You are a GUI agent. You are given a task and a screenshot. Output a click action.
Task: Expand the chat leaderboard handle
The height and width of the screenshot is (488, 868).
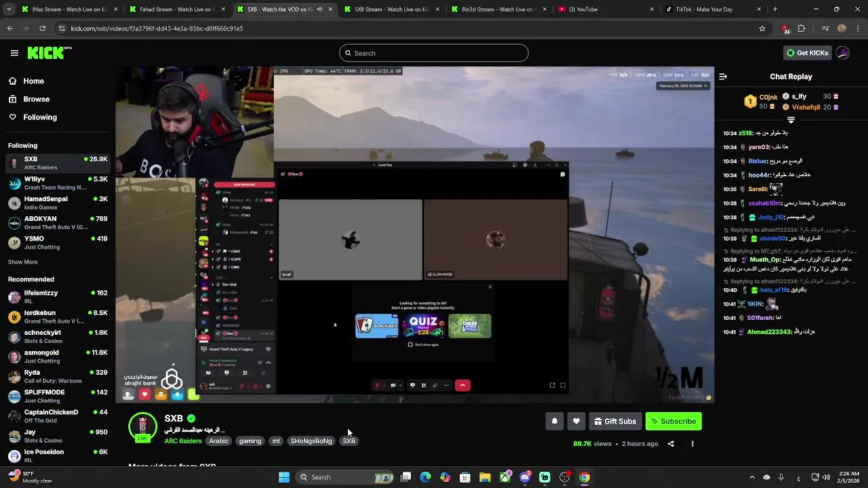[x=791, y=119]
